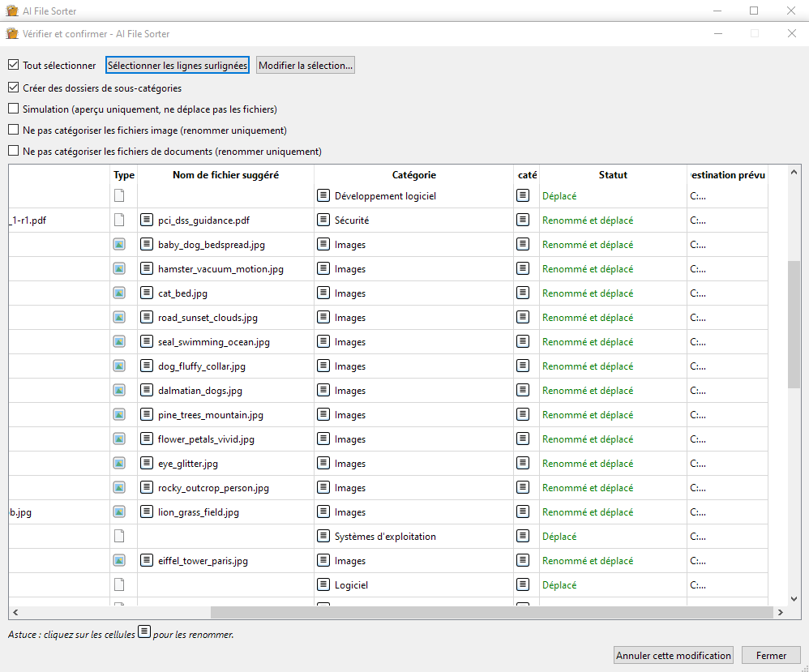Image resolution: width=809 pixels, height=672 pixels.
Task: Click edit icon for Systèmes d'exploitation category
Action: tap(323, 536)
